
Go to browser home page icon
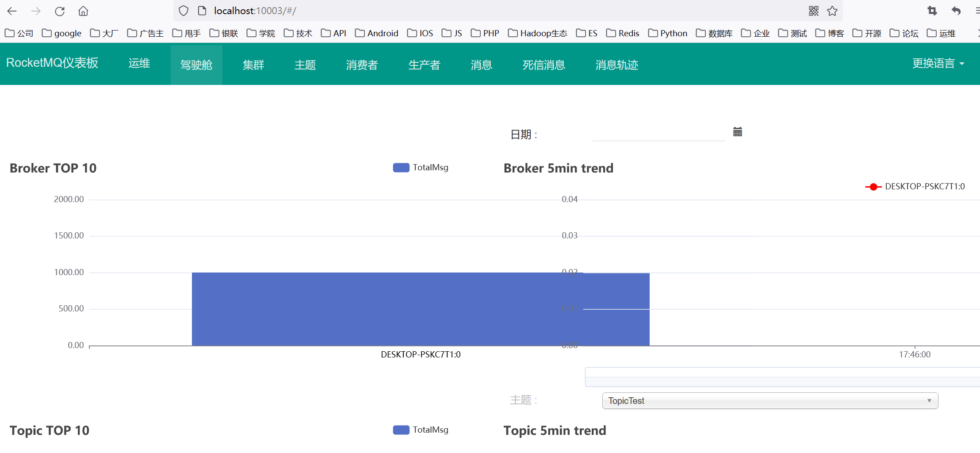pos(83,11)
